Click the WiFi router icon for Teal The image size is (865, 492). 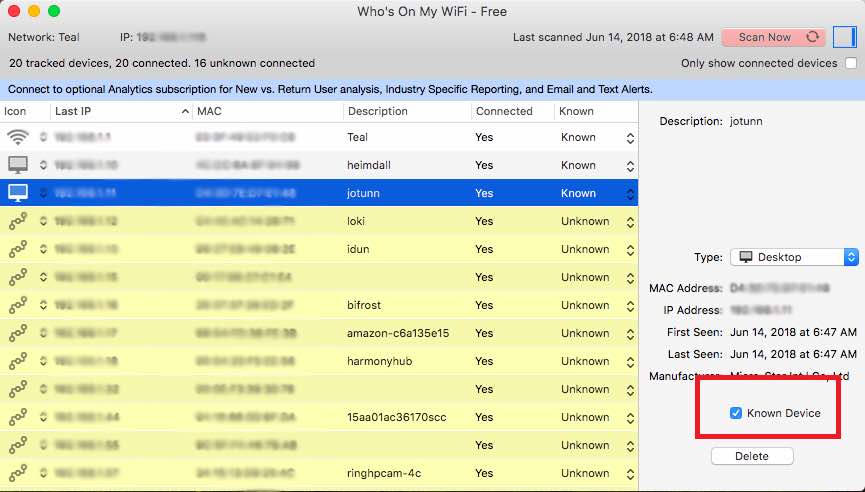[x=18, y=137]
